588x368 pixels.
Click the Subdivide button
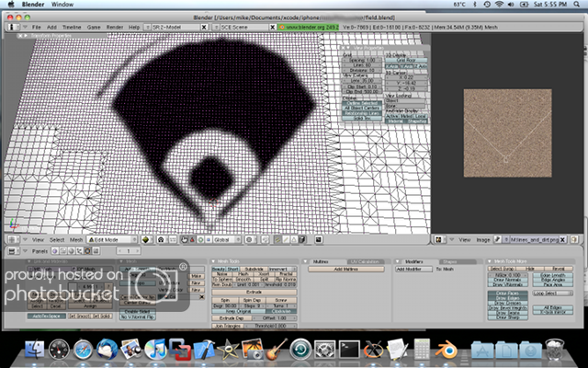coord(254,269)
